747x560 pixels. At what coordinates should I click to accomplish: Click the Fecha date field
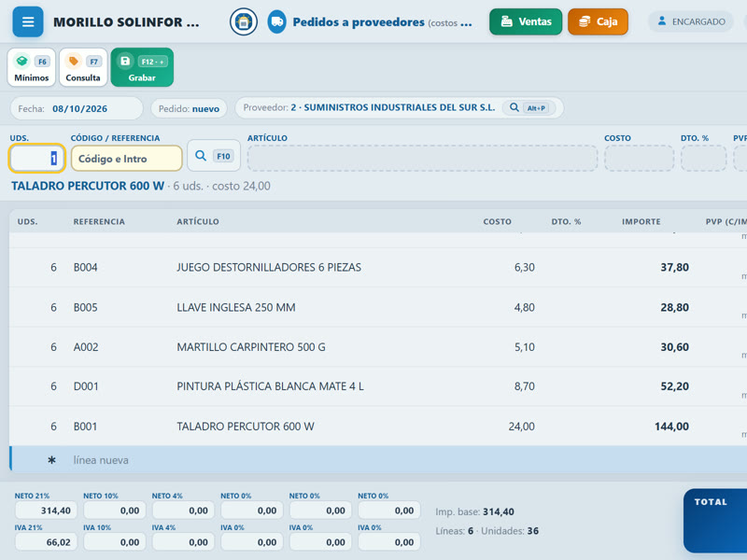click(x=77, y=108)
